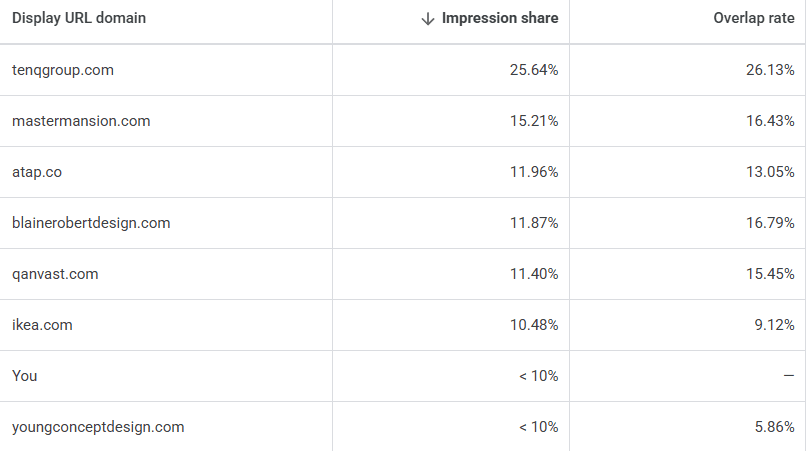806x451 pixels.
Task: Click the 10.48% impression share value
Action: [533, 325]
